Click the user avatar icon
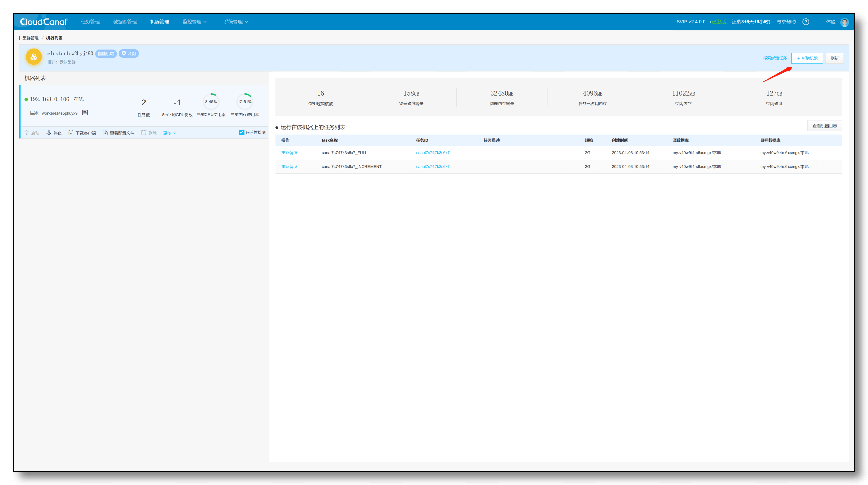The height and width of the screenshot is (485, 868). coord(844,22)
